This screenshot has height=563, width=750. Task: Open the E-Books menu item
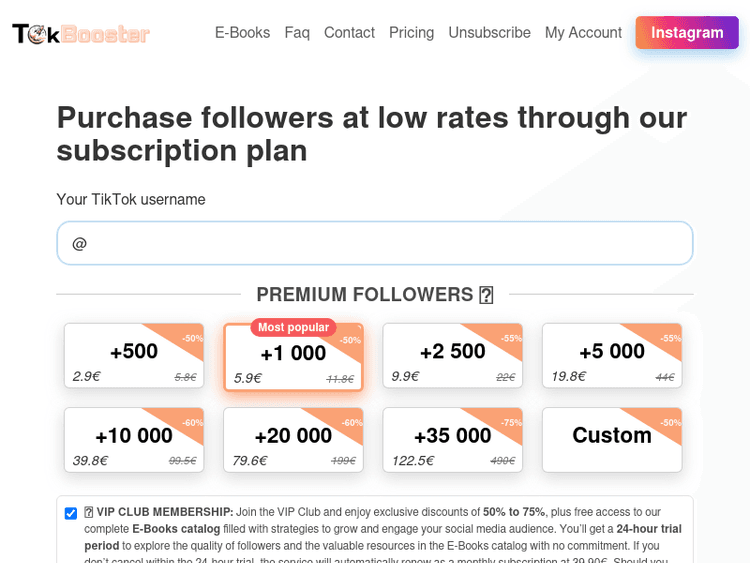(x=242, y=33)
